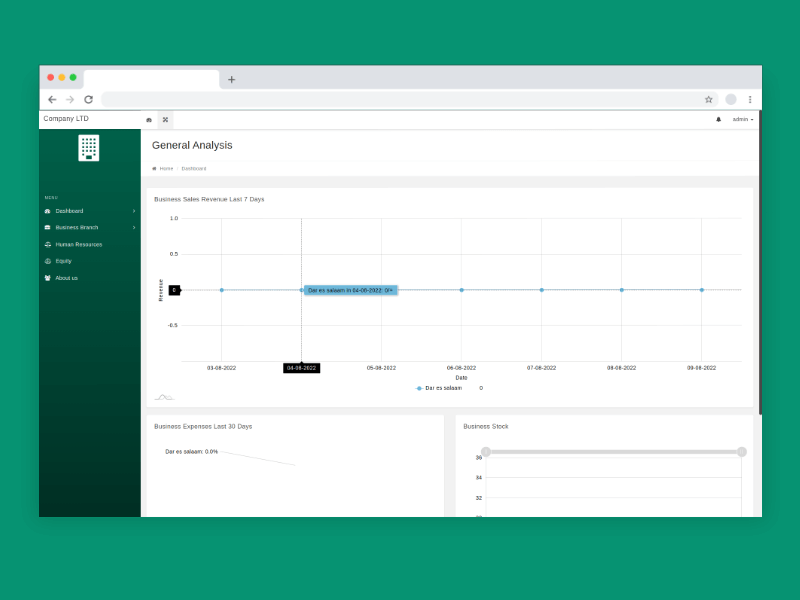This screenshot has height=600, width=800.
Task: Click the Human Resources balance scale icon
Action: [x=47, y=244]
